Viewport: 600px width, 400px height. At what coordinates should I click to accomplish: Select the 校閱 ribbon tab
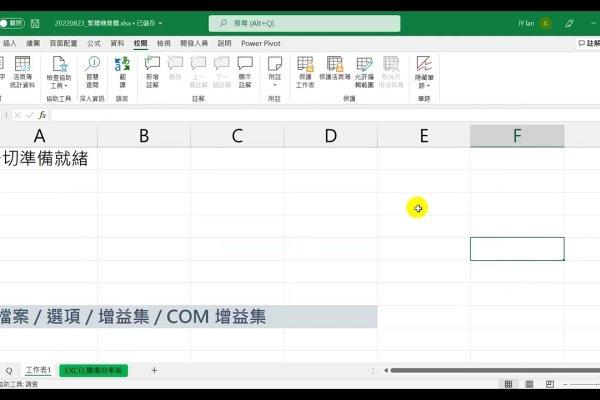140,43
